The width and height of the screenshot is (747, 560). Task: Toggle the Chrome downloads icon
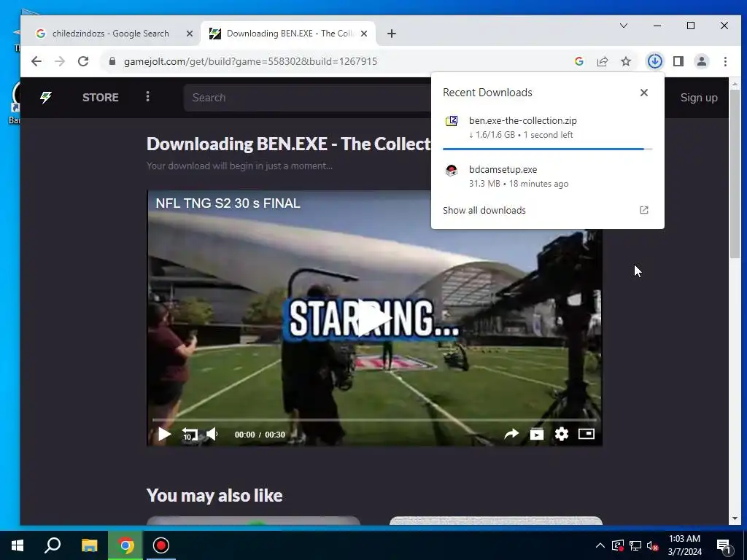point(654,61)
